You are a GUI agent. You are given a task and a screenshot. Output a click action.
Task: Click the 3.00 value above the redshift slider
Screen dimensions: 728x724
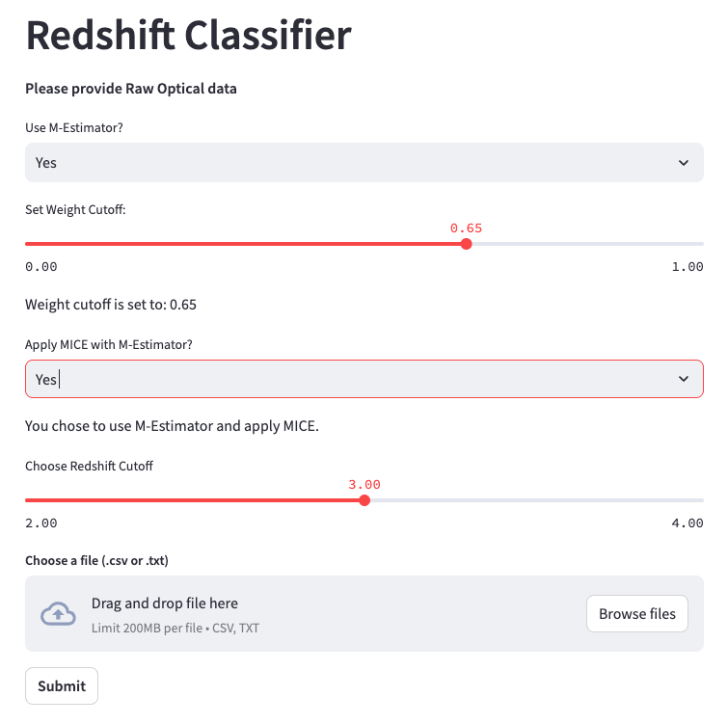[364, 485]
